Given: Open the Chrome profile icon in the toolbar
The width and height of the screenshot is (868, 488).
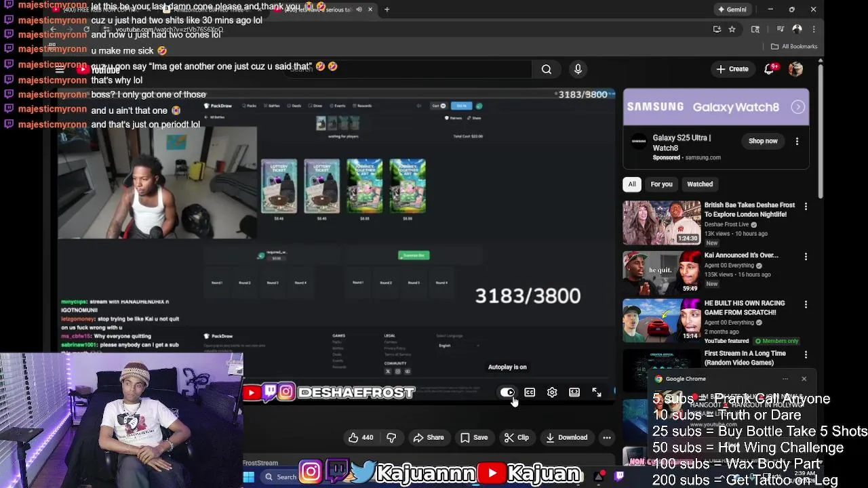Looking at the screenshot, I should point(797,29).
